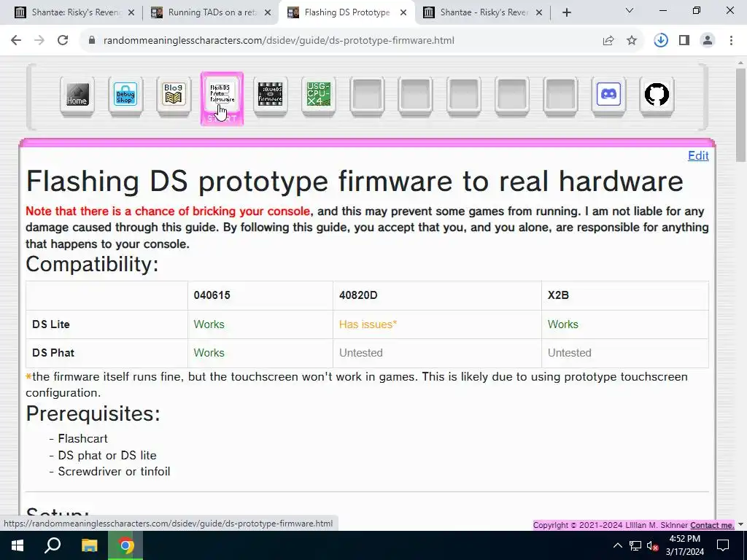
Task: Reload the current page
Action: coord(63,41)
